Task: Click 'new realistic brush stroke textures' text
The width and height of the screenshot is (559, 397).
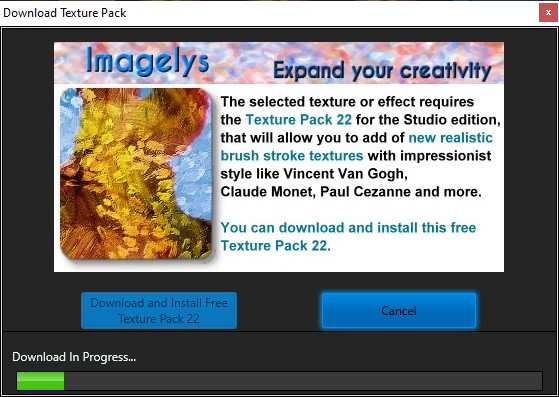Action: [x=357, y=146]
